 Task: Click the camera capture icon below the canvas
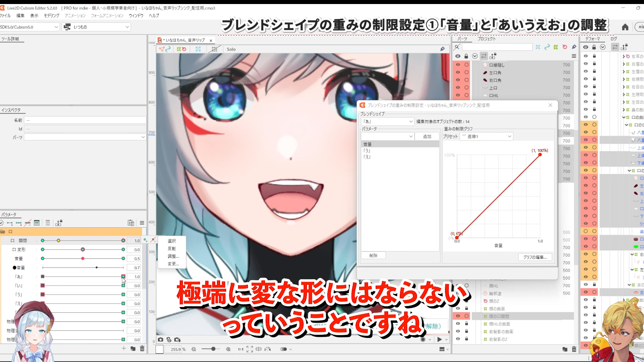click(x=161, y=340)
